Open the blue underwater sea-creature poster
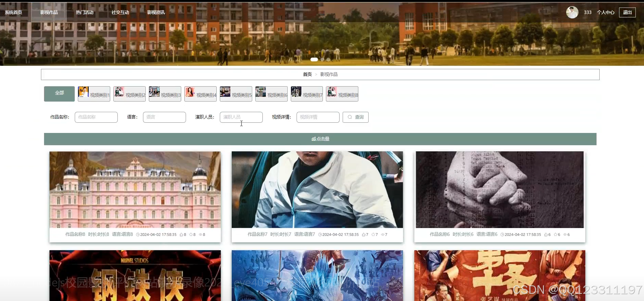Screen dimensions: 644x301 click(x=317, y=275)
